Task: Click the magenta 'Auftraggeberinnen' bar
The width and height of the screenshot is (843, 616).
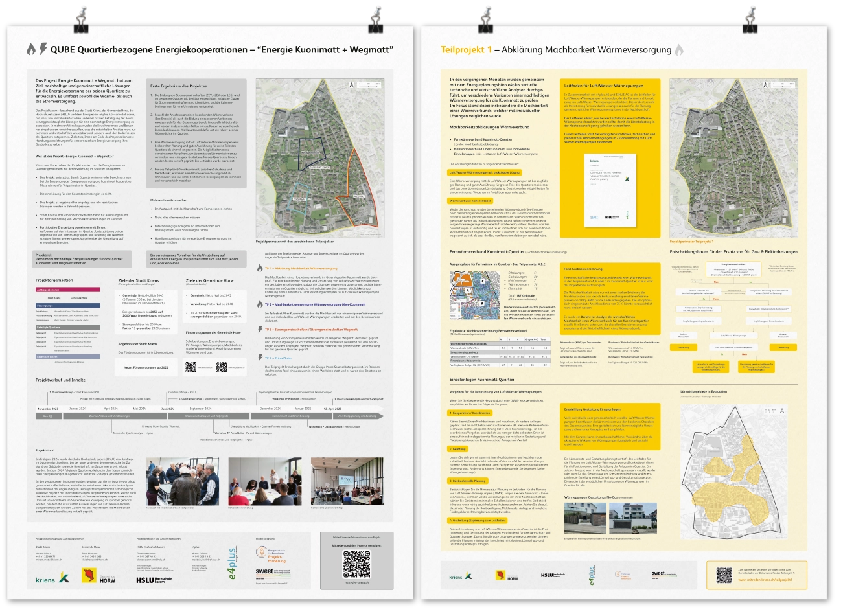Action: [x=68, y=290]
